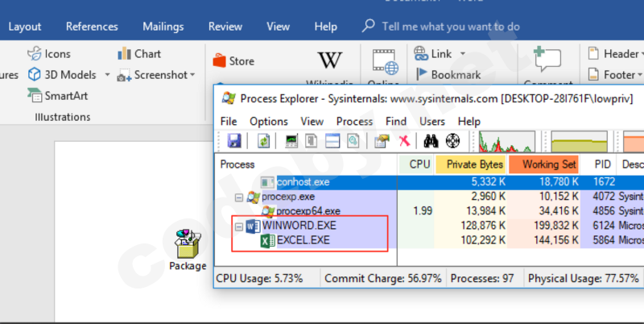Screen dimensions: 644x324
Task: Switch to the Mailings ribbon tab
Action: (x=163, y=27)
